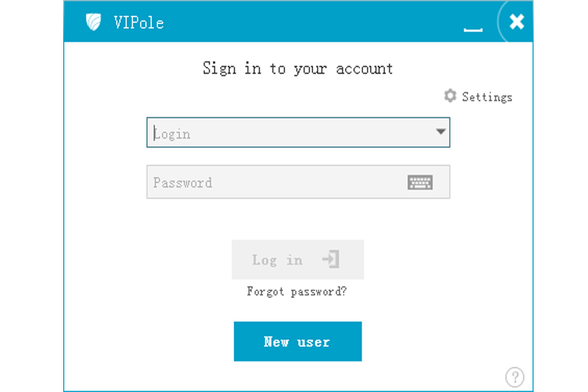
Task: Open the virtual keyboard for password
Action: pyautogui.click(x=420, y=182)
